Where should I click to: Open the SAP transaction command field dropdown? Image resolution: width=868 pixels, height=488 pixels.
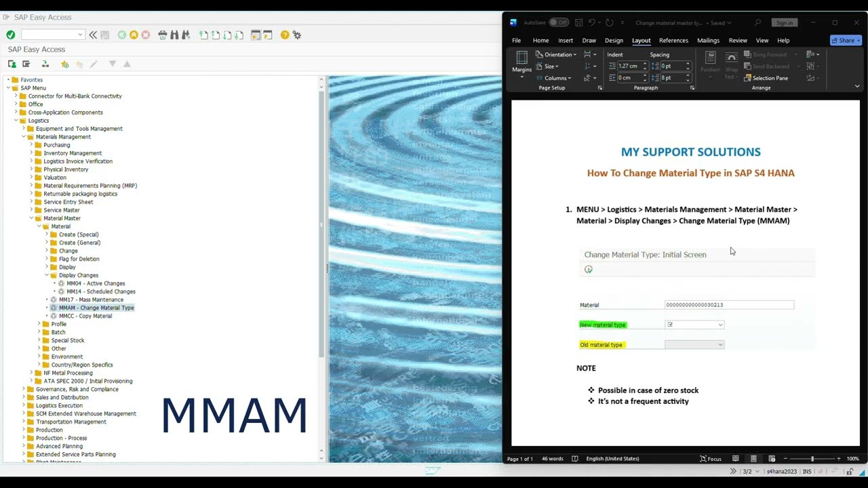pos(80,35)
